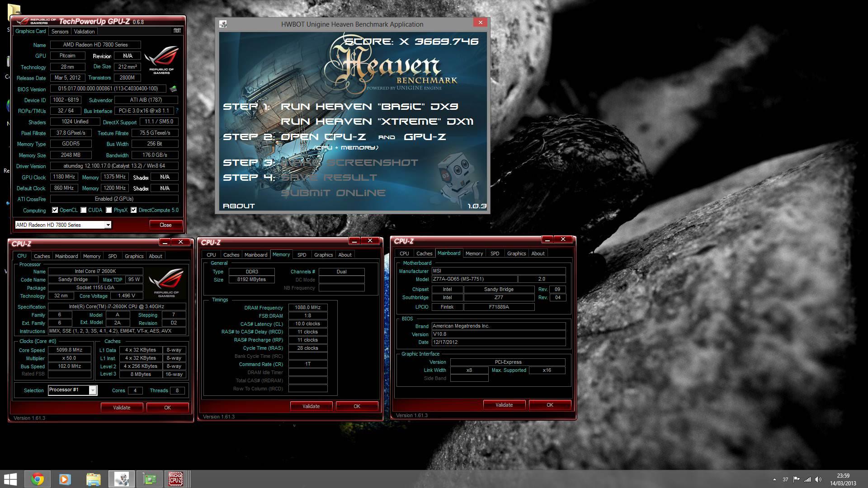Toggle the DirectCompute 5.0 checkbox
This screenshot has height=488, width=868.
[x=134, y=210]
